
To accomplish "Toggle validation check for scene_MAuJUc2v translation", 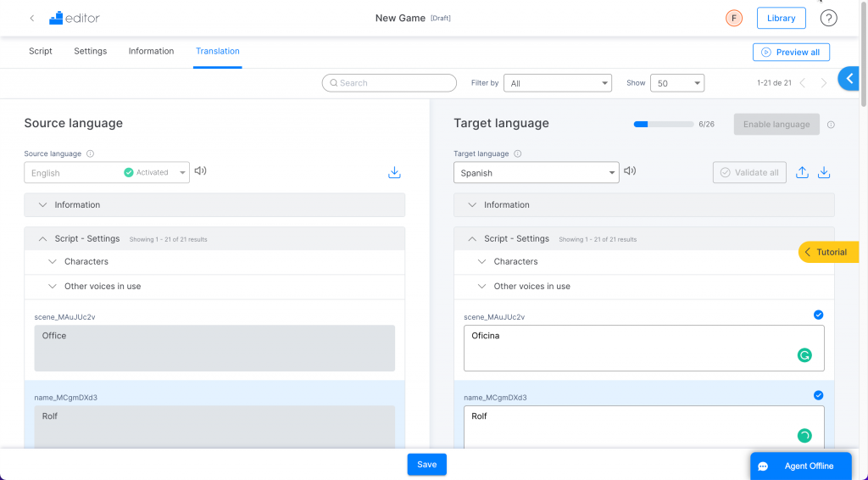I will pos(818,315).
